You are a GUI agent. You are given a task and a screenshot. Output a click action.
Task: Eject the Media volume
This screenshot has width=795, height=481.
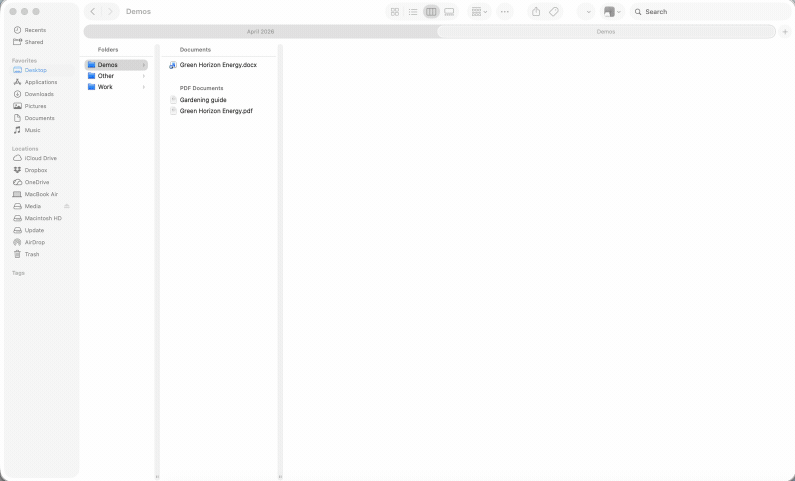pos(66,206)
